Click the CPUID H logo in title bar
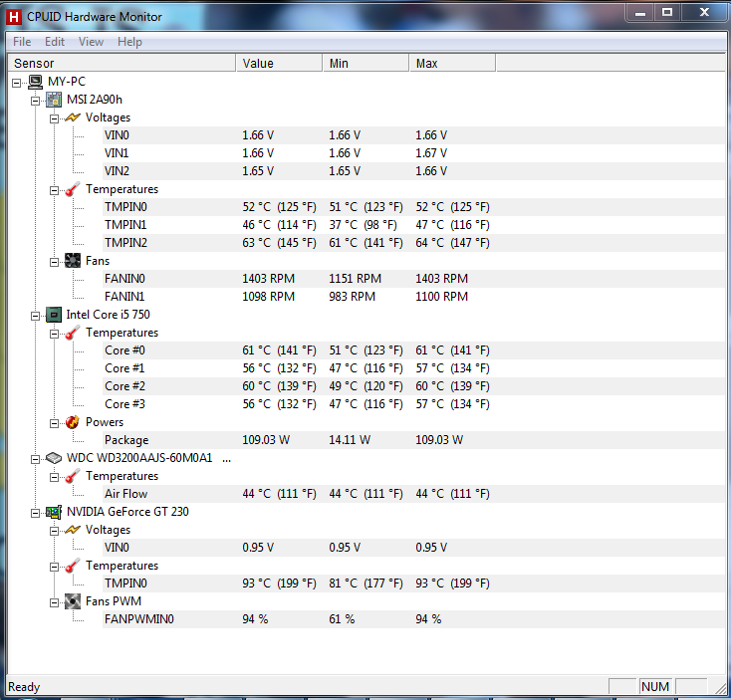 (x=14, y=17)
